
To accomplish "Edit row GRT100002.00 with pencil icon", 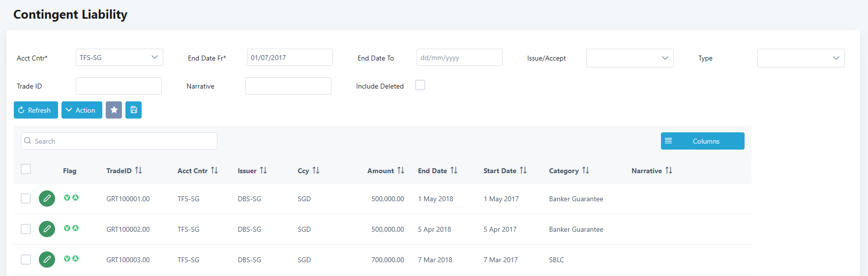I will (x=47, y=229).
